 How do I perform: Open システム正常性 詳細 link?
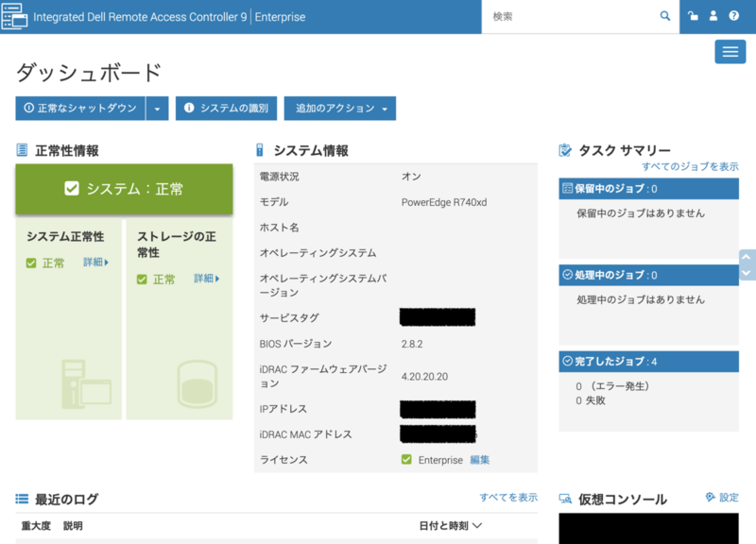tap(95, 263)
